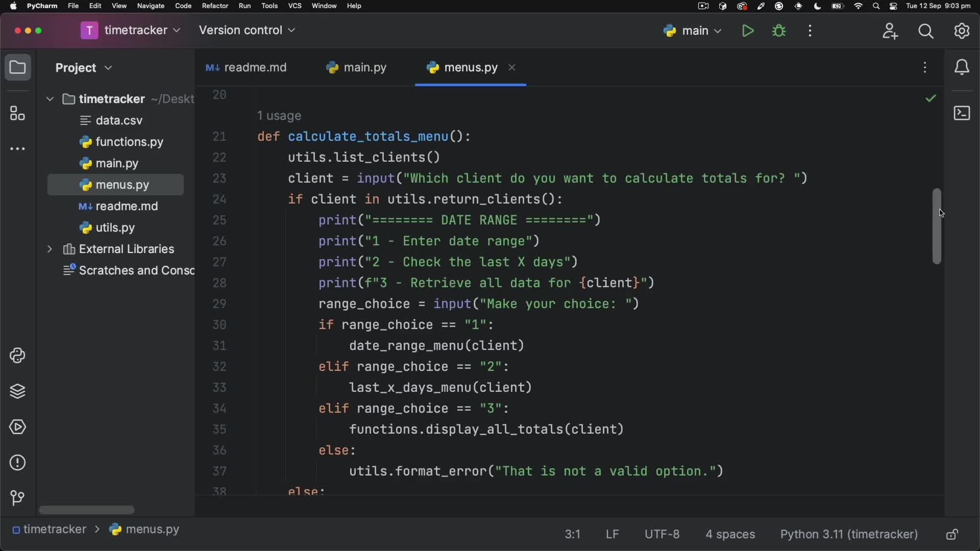
Task: Open the Services tool window
Action: (x=17, y=427)
